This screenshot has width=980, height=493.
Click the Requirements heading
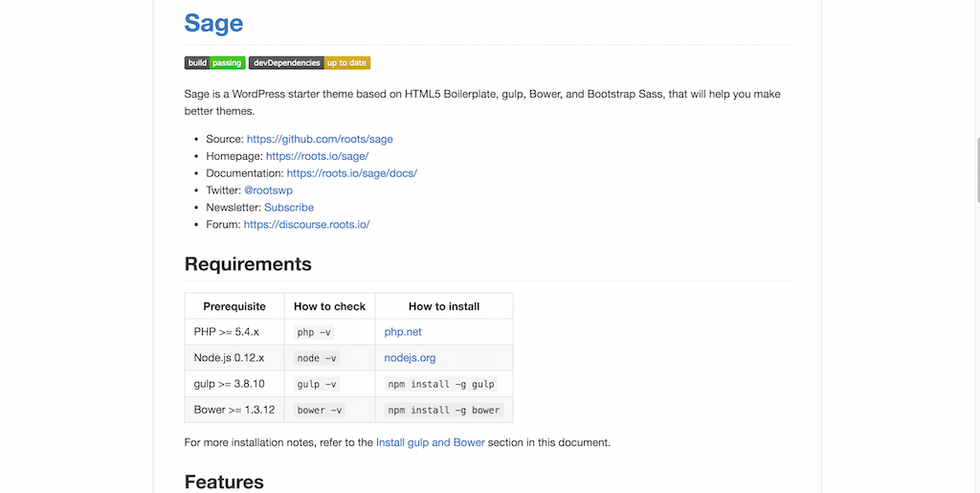coord(248,264)
